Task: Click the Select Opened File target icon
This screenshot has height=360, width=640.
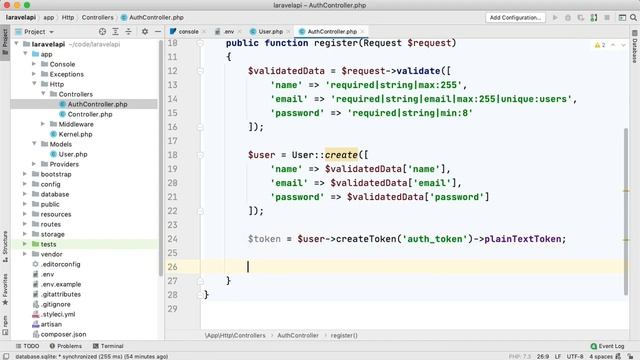Action: coord(102,31)
